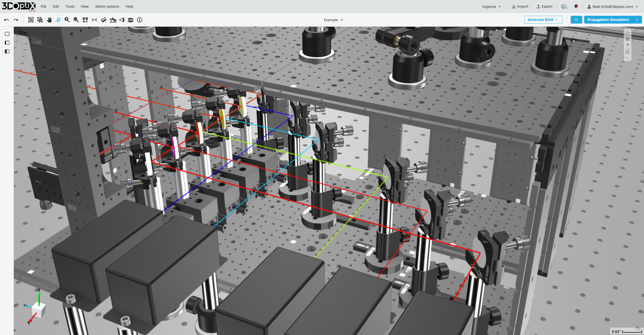Open the prism ray display tool
The height and width of the screenshot is (335, 644).
coord(113,20)
